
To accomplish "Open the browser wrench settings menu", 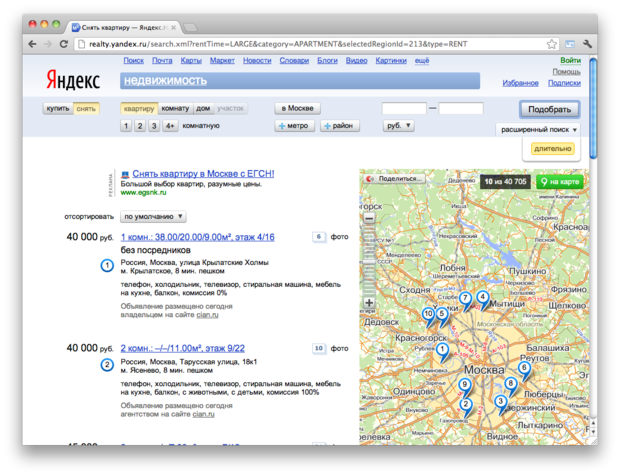I will pos(587,44).
